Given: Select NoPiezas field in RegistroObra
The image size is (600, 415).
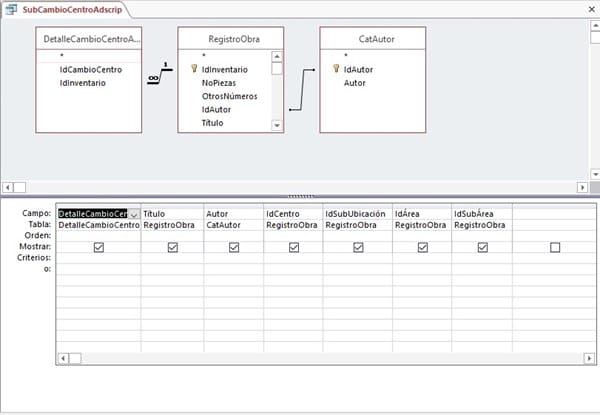Looking at the screenshot, I should tap(219, 83).
